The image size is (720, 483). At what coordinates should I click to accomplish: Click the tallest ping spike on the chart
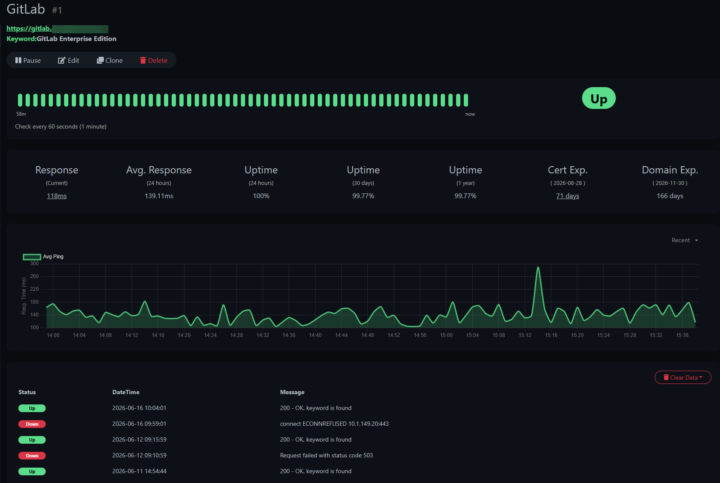(x=538, y=268)
